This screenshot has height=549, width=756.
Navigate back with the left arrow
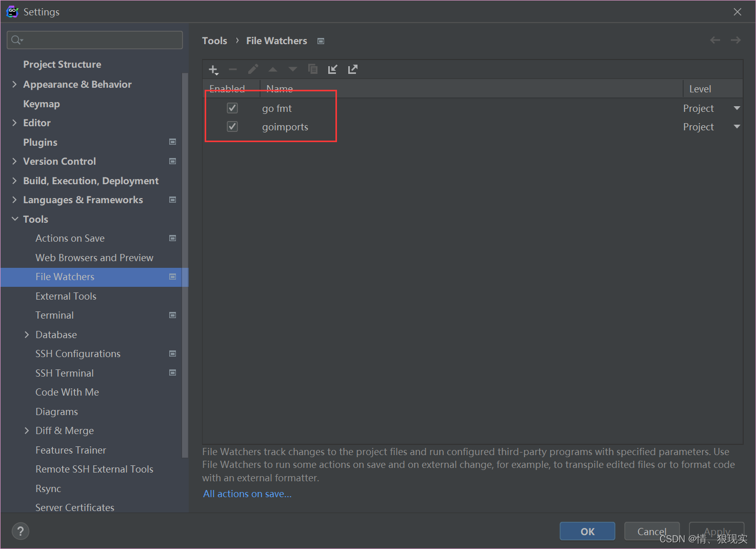tap(715, 40)
